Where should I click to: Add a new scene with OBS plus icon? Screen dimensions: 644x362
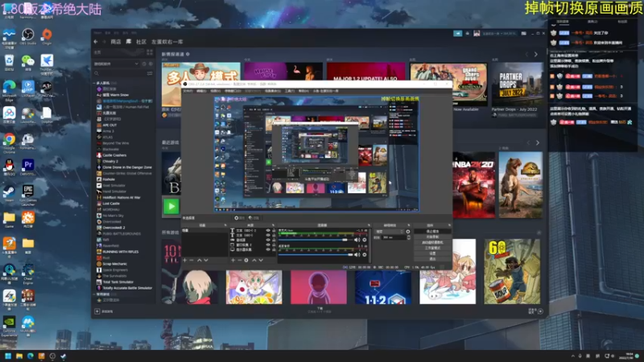click(x=185, y=260)
